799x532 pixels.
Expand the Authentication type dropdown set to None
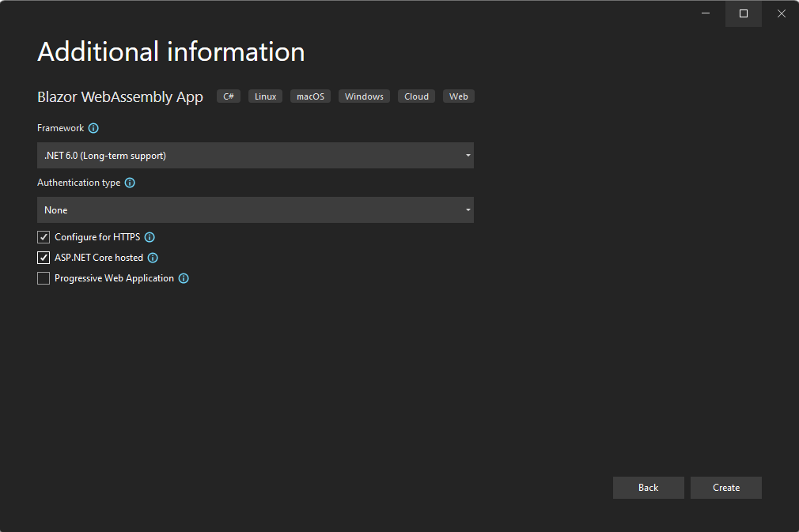[255, 210]
